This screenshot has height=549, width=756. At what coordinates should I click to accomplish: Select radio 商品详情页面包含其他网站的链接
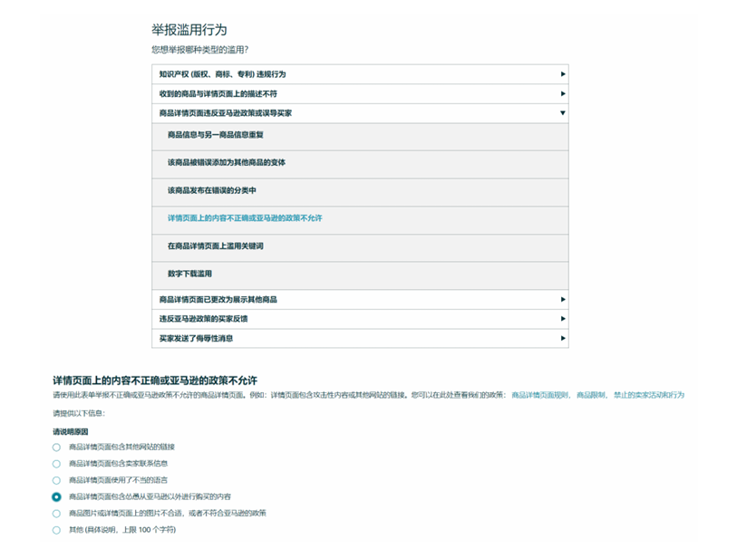(56, 448)
